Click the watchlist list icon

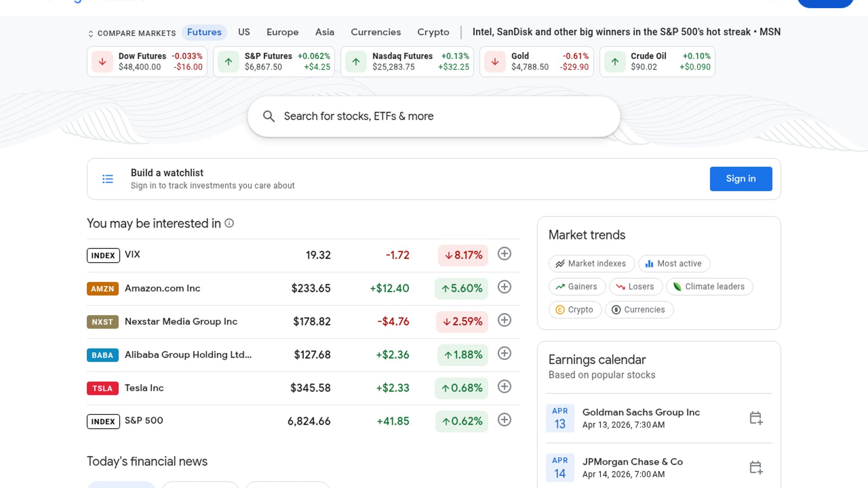(108, 179)
